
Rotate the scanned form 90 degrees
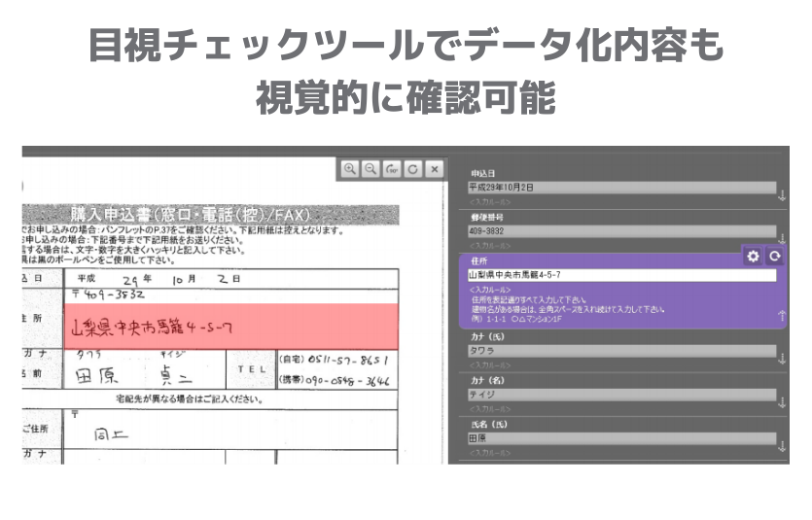coord(392,168)
